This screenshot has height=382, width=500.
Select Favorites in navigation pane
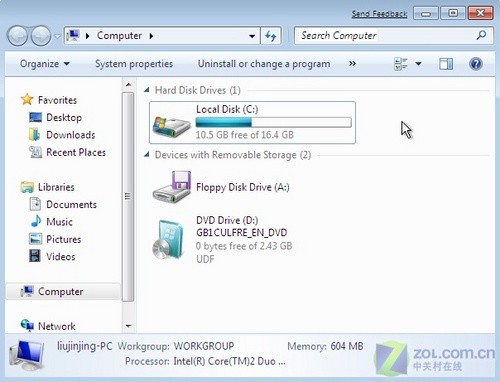(57, 100)
